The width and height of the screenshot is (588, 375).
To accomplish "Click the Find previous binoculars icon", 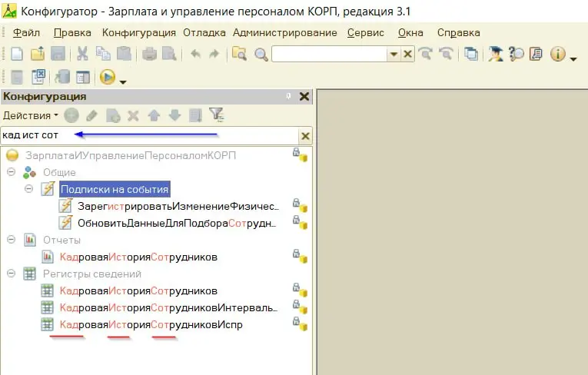I will (446, 55).
